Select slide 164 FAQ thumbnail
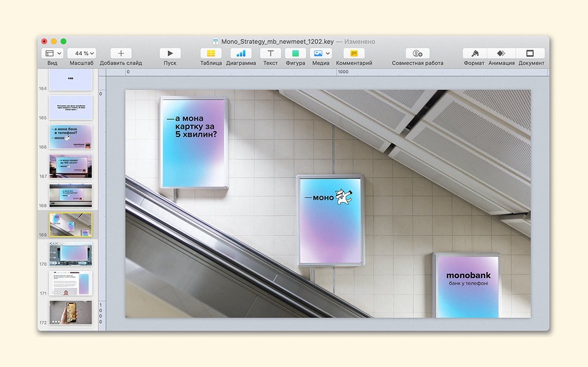The image size is (588, 367). tap(71, 80)
